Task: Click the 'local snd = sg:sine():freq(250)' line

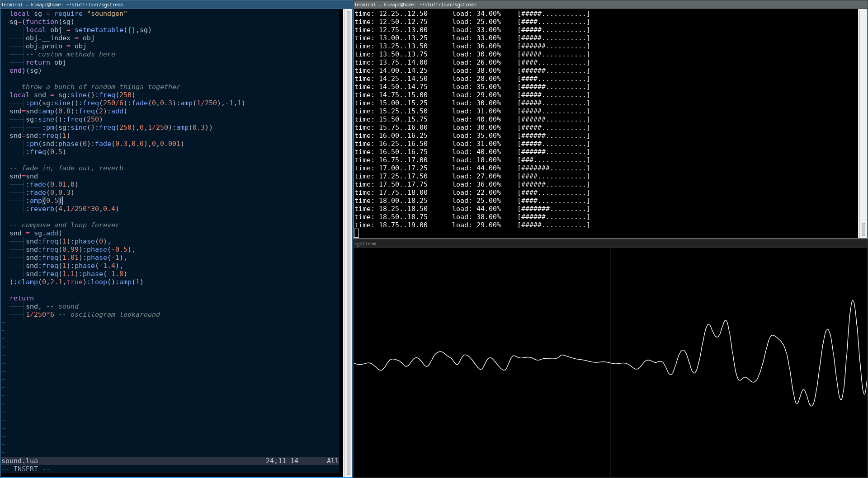Action: click(x=72, y=95)
